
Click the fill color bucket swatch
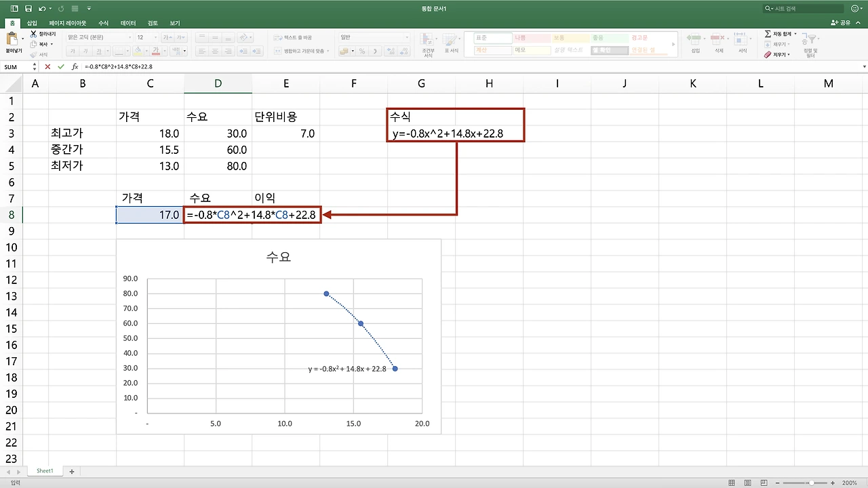137,51
